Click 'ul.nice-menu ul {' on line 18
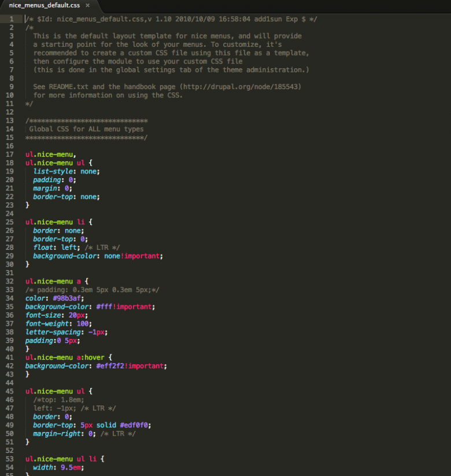Screen dimensions: 451x476 (59, 163)
